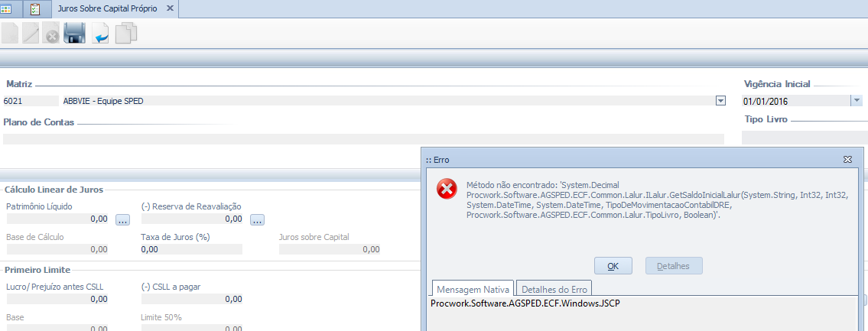Screen dimensions: 868x331
Task: Click the Limite 50% label
Action: coord(161,317)
